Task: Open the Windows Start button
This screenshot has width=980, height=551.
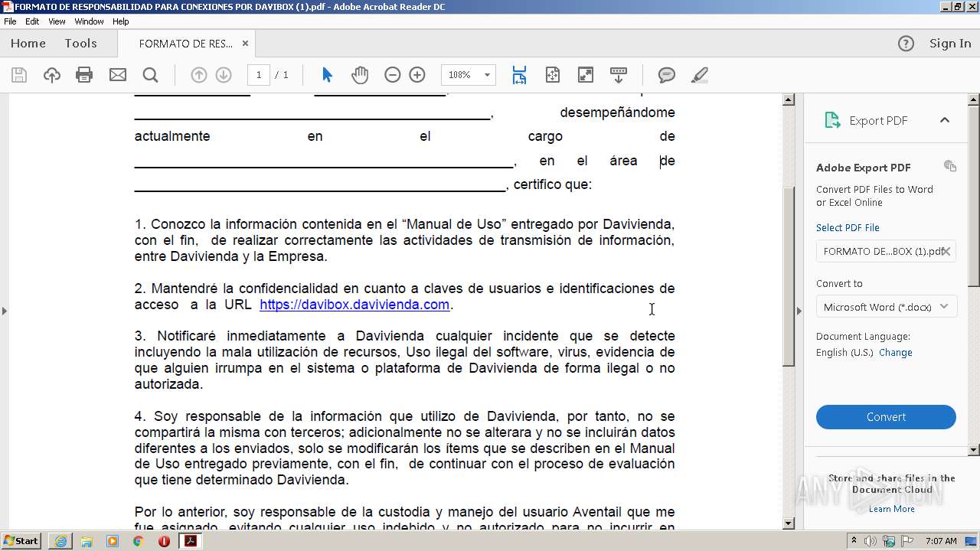Action: [x=21, y=540]
